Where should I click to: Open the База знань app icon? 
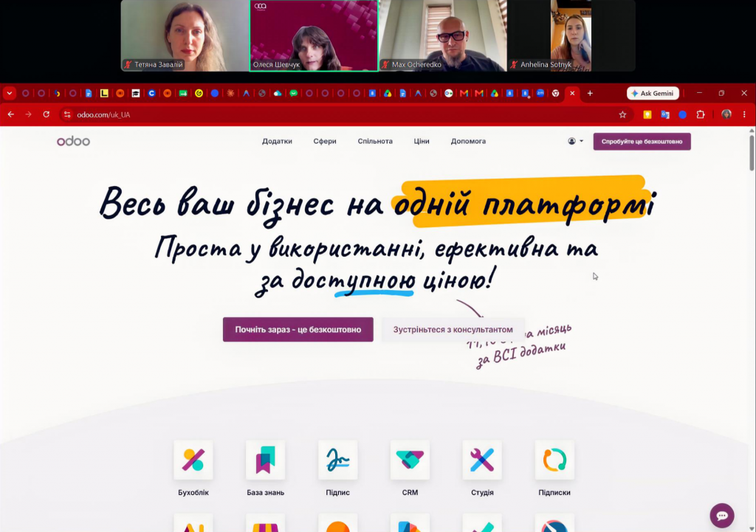point(265,460)
